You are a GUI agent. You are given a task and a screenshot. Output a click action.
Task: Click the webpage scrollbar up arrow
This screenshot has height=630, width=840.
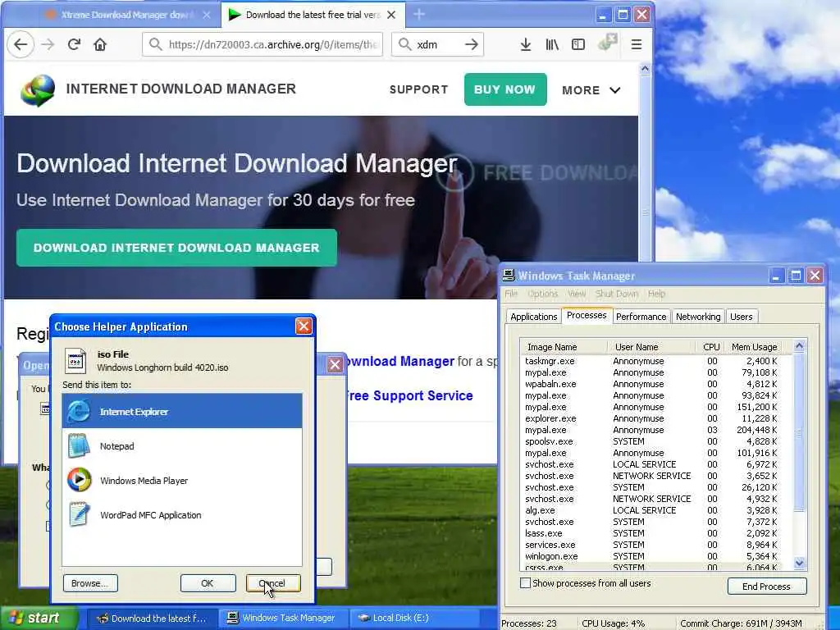point(645,69)
